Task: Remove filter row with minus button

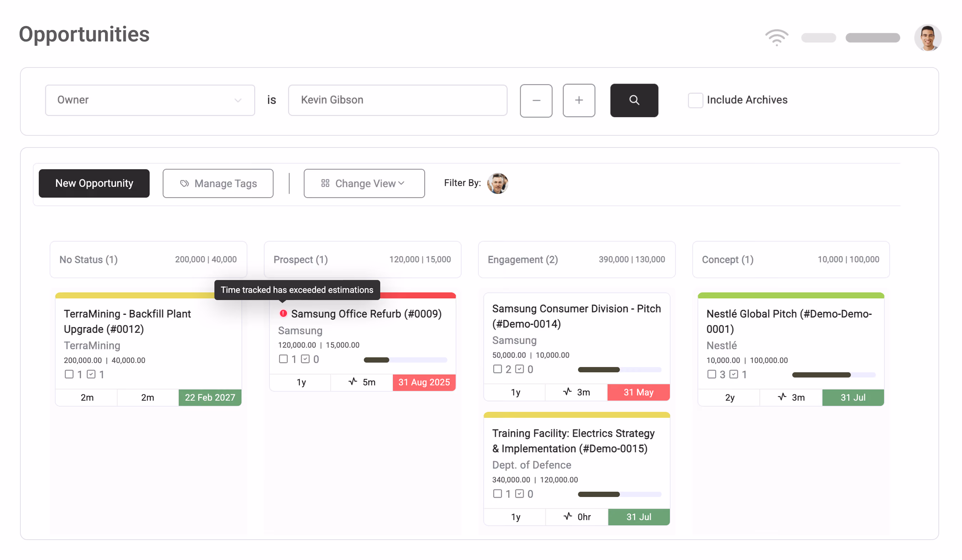Action: (536, 100)
